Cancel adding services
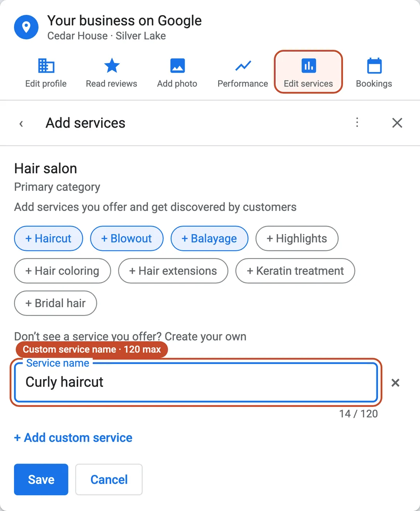The image size is (420, 511). (x=109, y=479)
